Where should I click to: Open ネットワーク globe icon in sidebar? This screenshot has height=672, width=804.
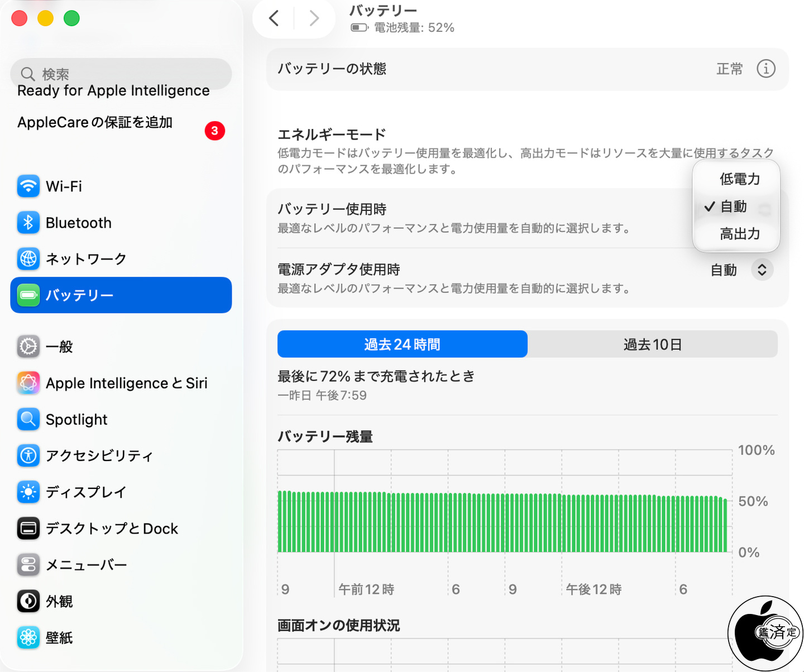click(28, 259)
